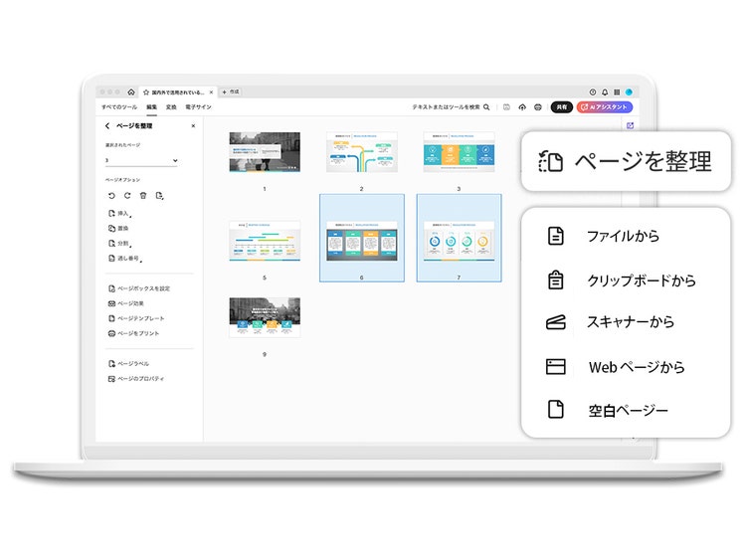Switch to the 編集 tab

click(152, 107)
